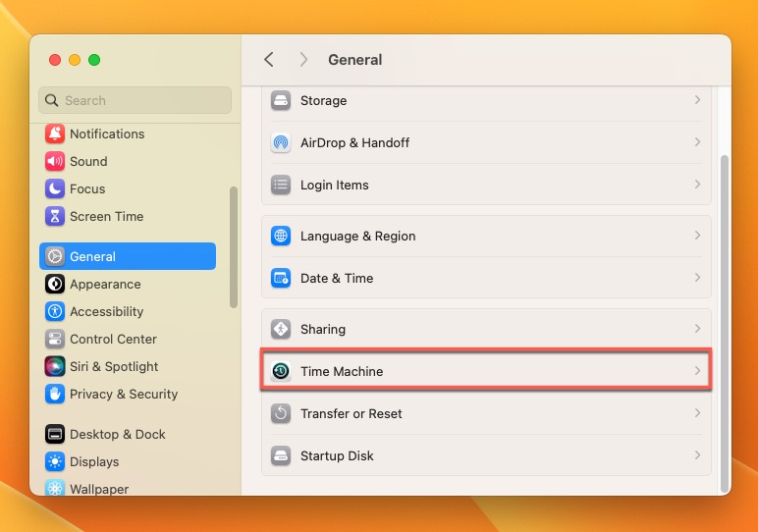Viewport: 758px width, 532px height.
Task: Click the AirDrop & Handoff icon
Action: (281, 142)
